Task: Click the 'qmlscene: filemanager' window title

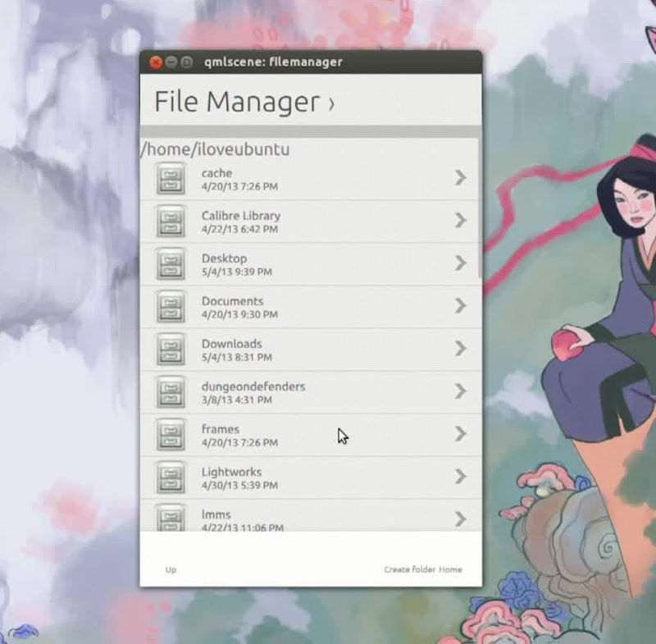Action: click(x=273, y=62)
